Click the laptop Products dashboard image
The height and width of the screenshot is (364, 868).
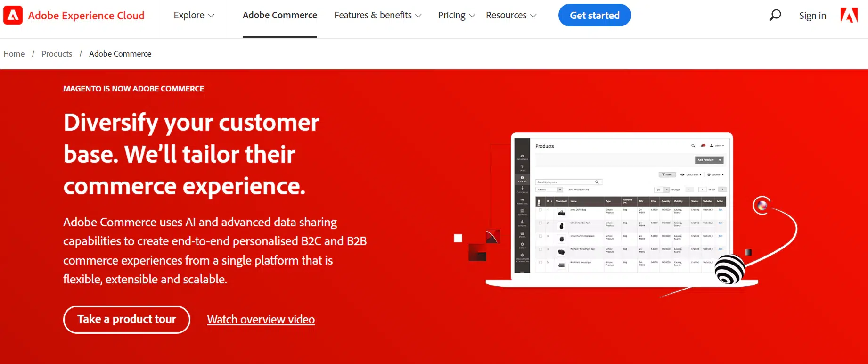coord(622,210)
